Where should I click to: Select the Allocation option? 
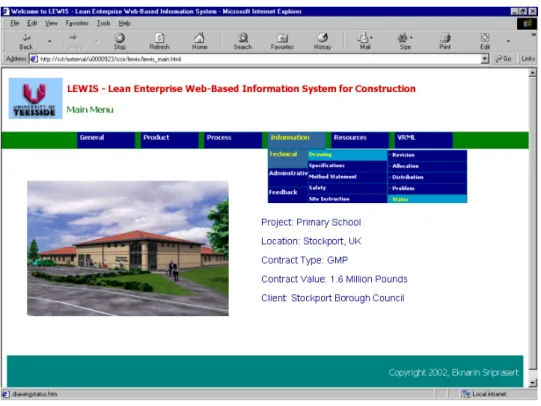[x=427, y=166]
